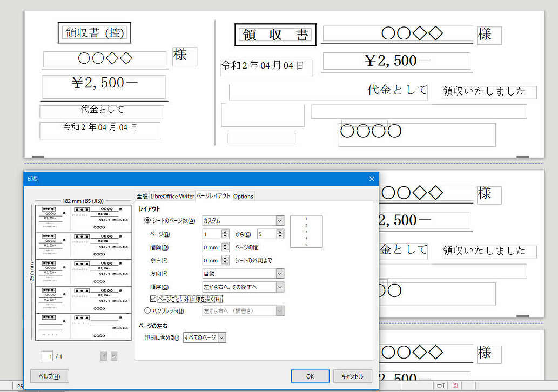Click the selection mode icon in status bar

coord(441,386)
